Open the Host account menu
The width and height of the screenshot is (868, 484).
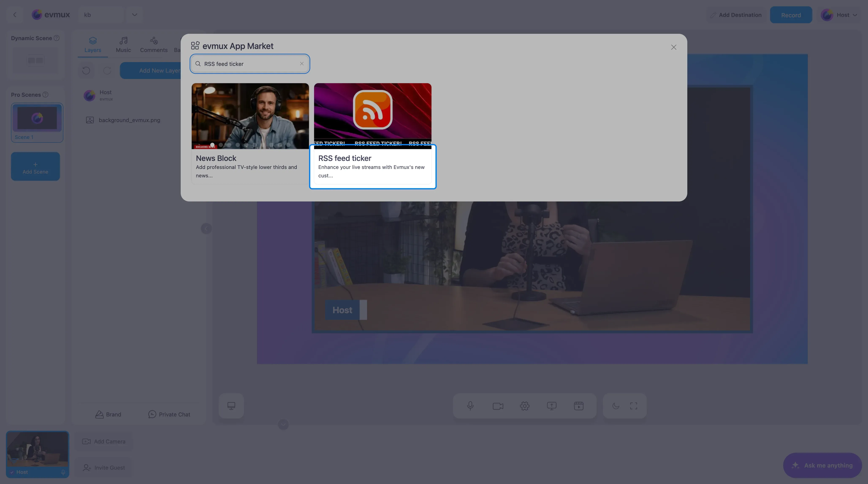click(839, 15)
